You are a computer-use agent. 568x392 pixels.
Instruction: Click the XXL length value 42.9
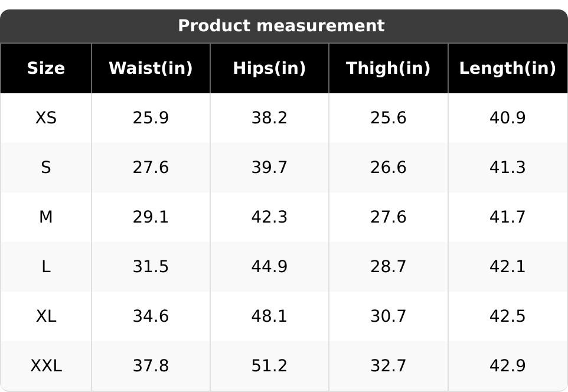[x=507, y=366]
